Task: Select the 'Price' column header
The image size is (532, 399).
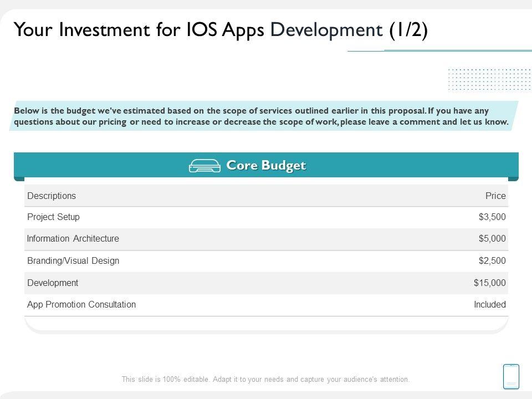Action: click(495, 196)
